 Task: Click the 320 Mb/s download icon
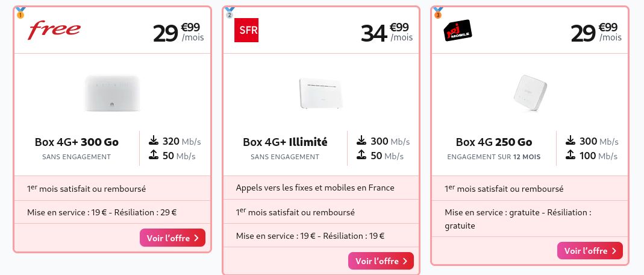(153, 141)
